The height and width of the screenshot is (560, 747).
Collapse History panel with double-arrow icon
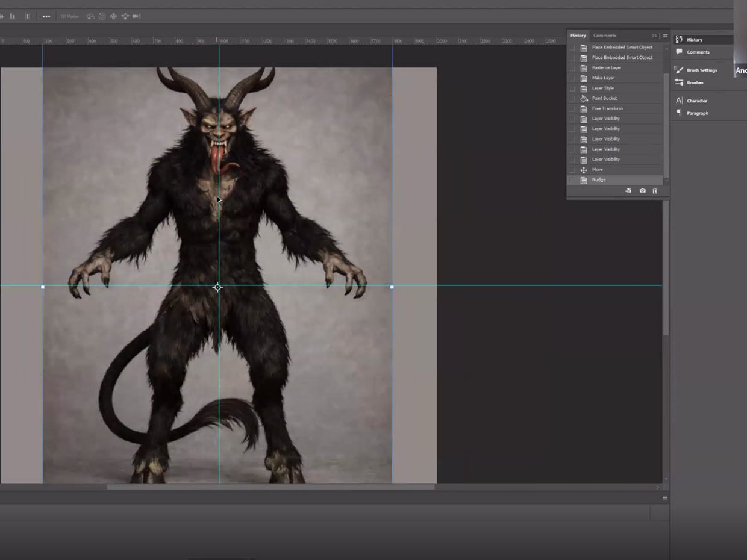pyautogui.click(x=655, y=36)
